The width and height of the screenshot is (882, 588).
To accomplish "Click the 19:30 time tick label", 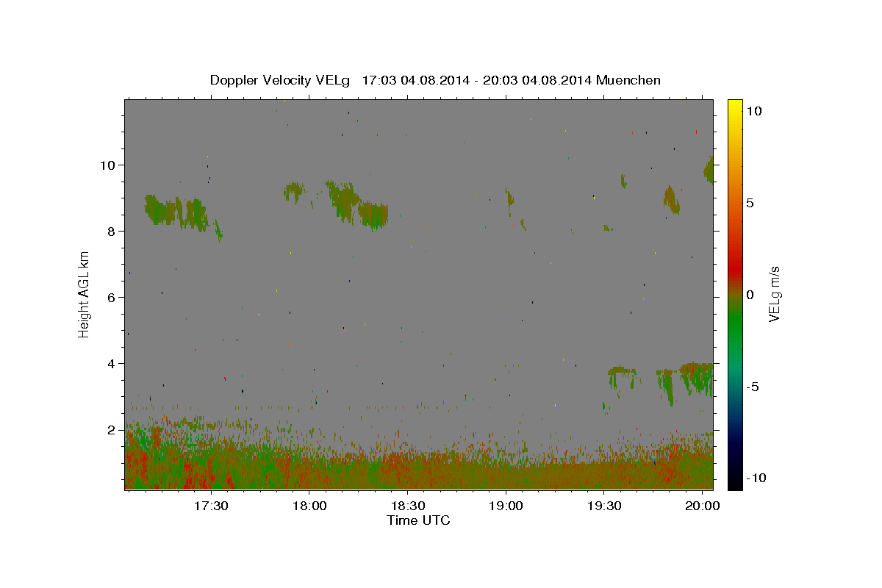I will [603, 506].
